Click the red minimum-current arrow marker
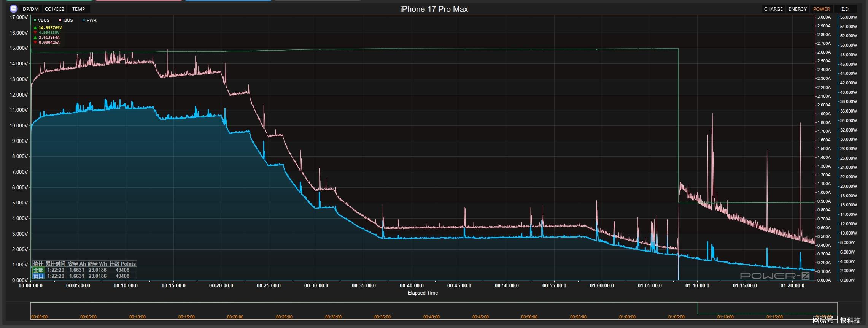 (35, 43)
